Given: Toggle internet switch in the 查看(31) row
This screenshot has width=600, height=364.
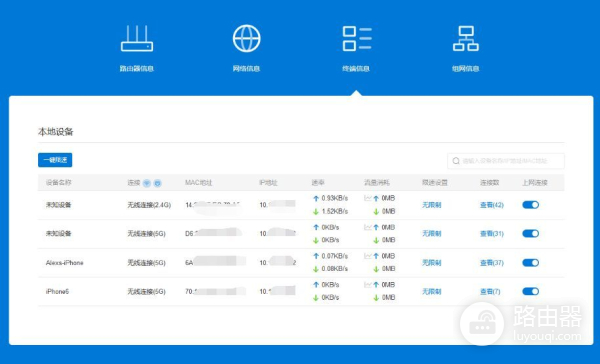Looking at the screenshot, I should click(530, 233).
